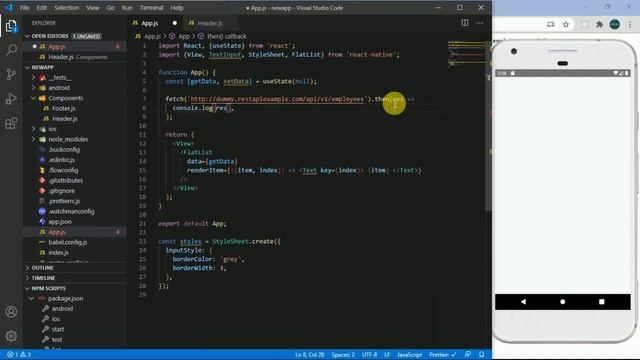The width and height of the screenshot is (640, 360).
Task: Switch to the Header.js editor tab
Action: click(210, 23)
